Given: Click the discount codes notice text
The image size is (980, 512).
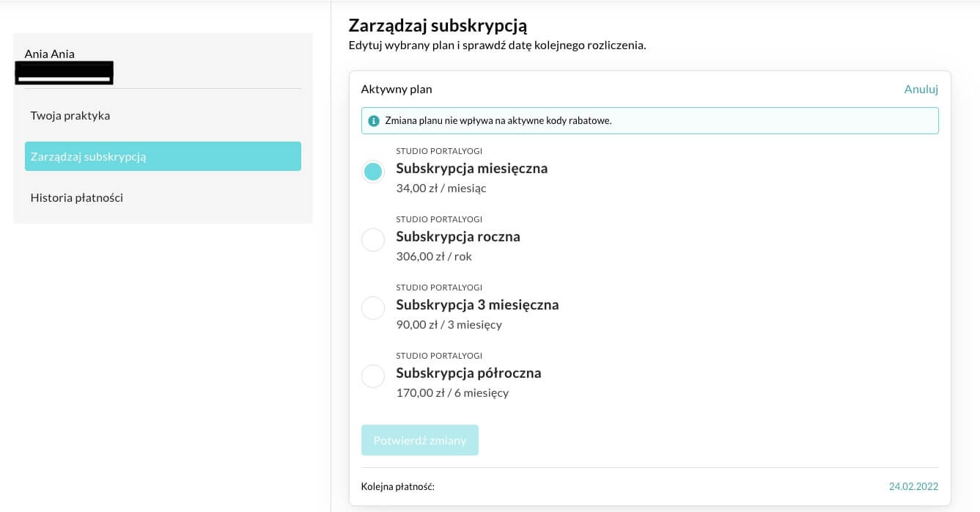Looking at the screenshot, I should [498, 121].
